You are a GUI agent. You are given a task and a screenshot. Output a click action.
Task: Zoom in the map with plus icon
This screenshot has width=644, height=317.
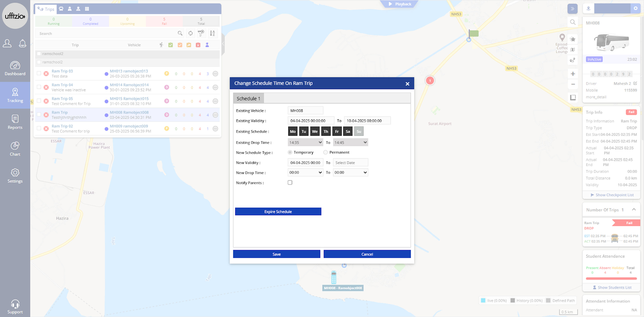click(573, 74)
